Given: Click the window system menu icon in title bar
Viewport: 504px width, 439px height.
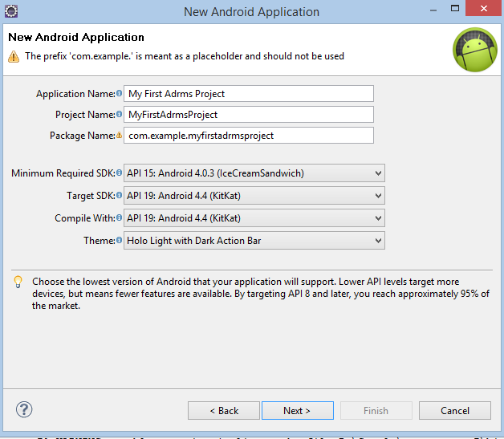Looking at the screenshot, I should click(11, 11).
